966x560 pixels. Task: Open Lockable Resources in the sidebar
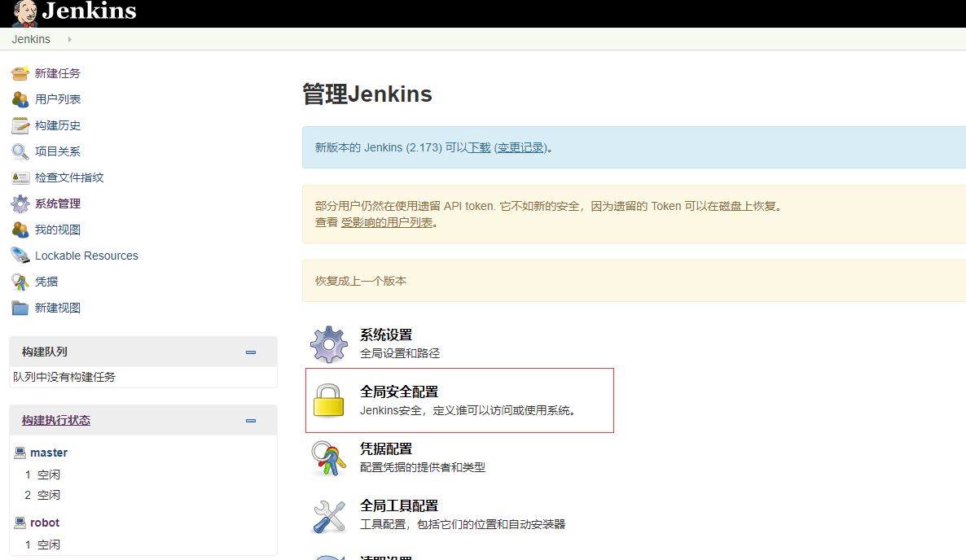86,256
